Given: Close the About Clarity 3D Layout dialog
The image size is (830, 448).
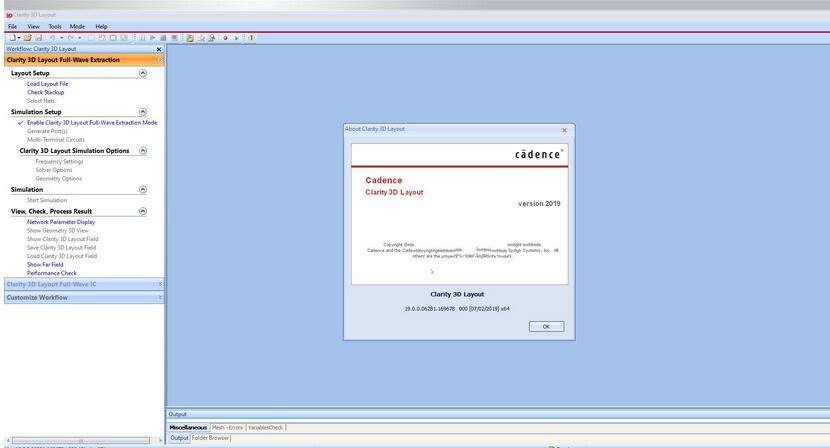Looking at the screenshot, I should 564,130.
